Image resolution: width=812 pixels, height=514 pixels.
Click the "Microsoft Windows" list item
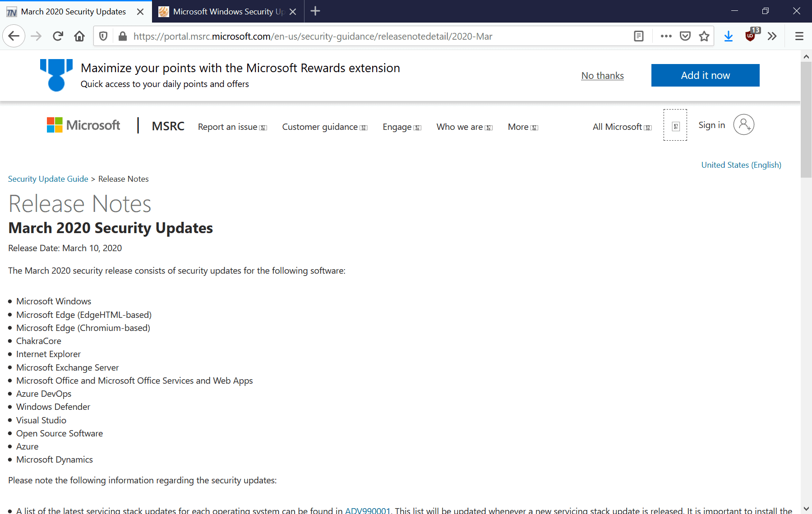[54, 301]
